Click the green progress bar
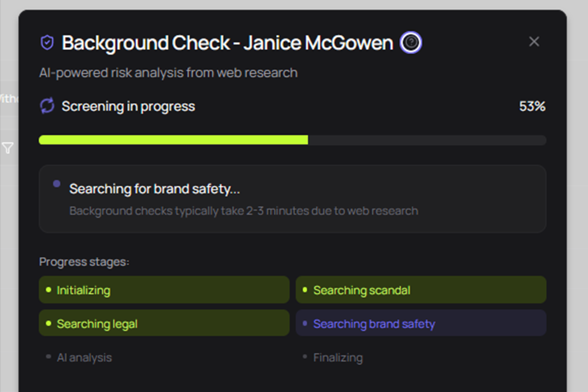The height and width of the screenshot is (392, 588). click(x=173, y=140)
